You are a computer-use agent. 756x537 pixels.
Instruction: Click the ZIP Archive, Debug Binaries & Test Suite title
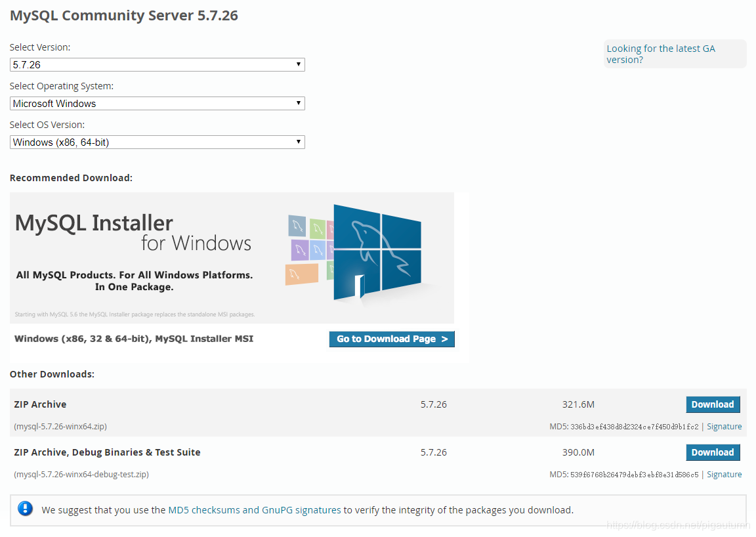point(107,452)
